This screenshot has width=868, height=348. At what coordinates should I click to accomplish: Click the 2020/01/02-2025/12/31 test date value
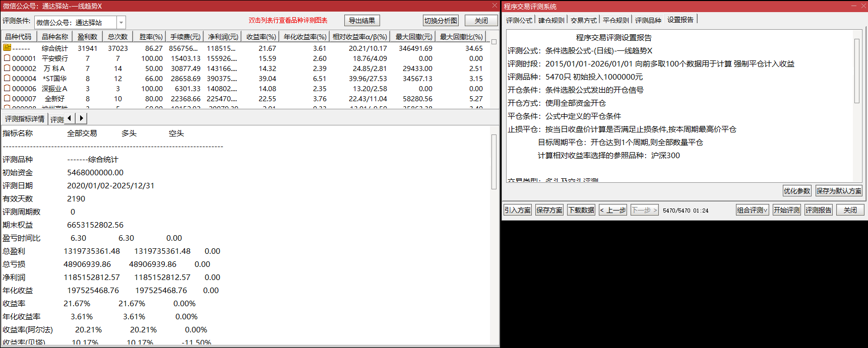[110, 186]
